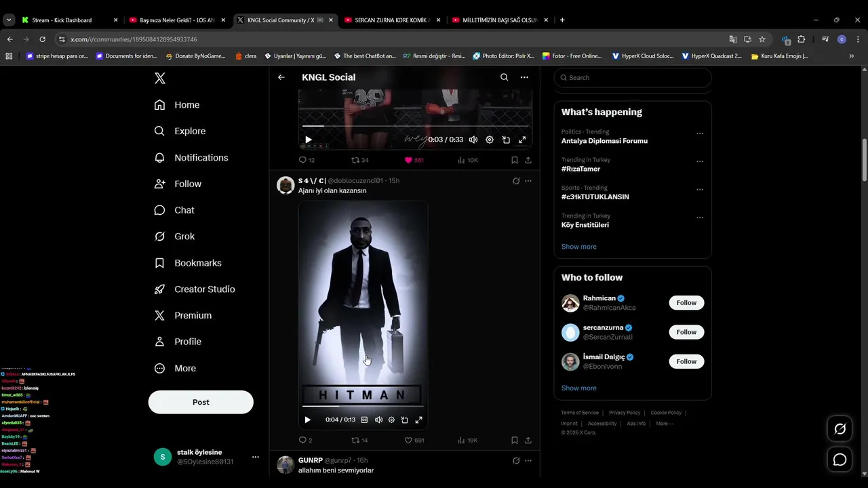Open Creator Studio in sidebar
Screen dimensions: 868x488
(x=195, y=289)
